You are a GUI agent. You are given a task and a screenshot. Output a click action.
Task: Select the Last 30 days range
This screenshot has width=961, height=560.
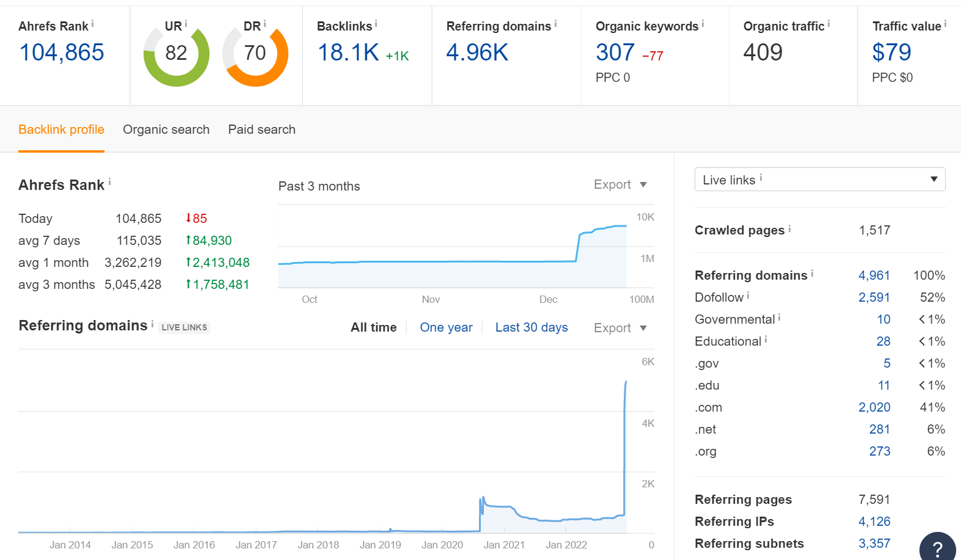point(532,327)
